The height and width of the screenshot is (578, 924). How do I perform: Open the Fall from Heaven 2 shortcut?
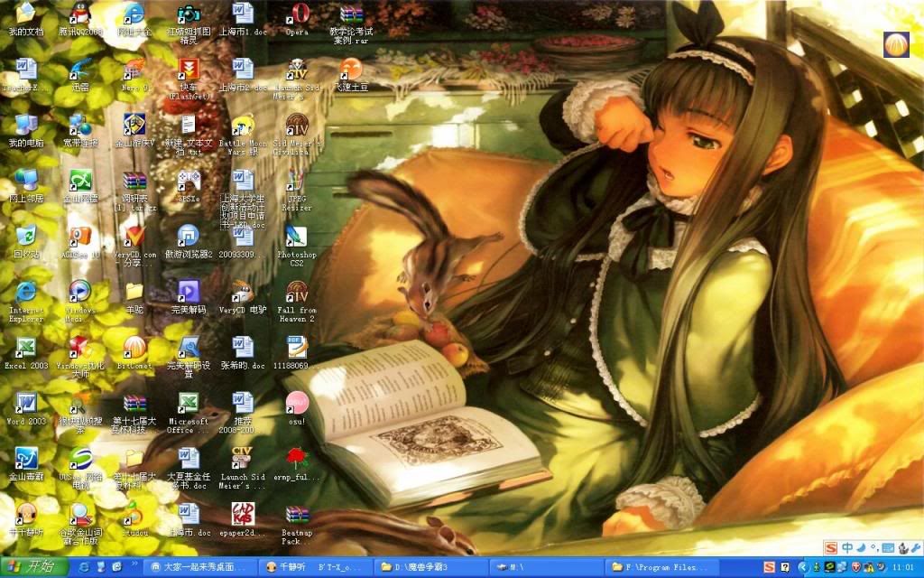coord(297,293)
